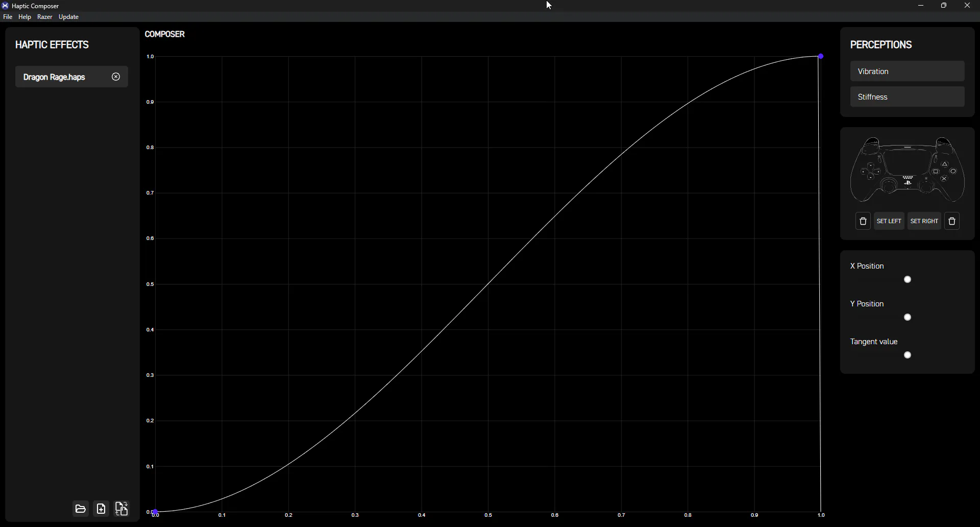Screen dimensions: 980x527
Task: Click the X Position slider handle
Action: coord(908,280)
